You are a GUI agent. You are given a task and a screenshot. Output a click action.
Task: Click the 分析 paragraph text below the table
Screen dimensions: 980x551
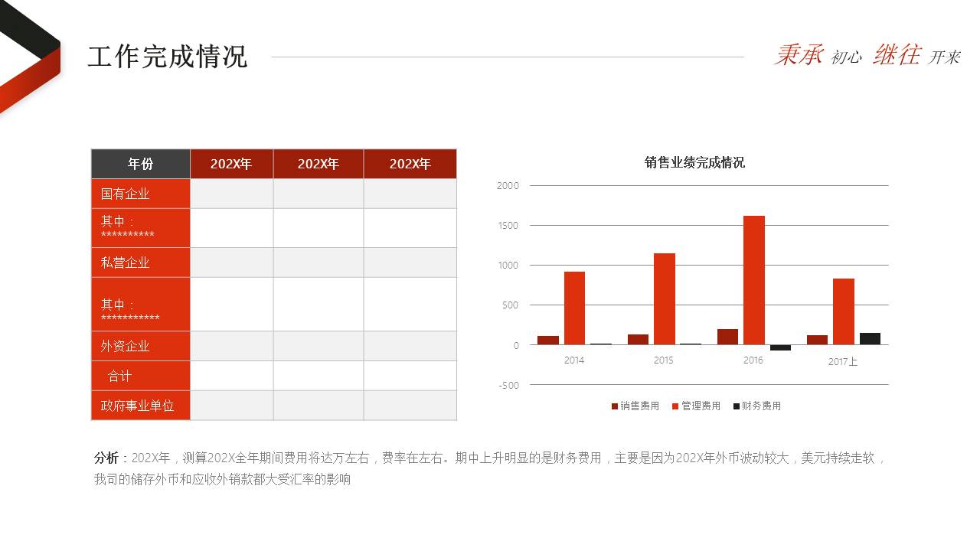coord(488,468)
